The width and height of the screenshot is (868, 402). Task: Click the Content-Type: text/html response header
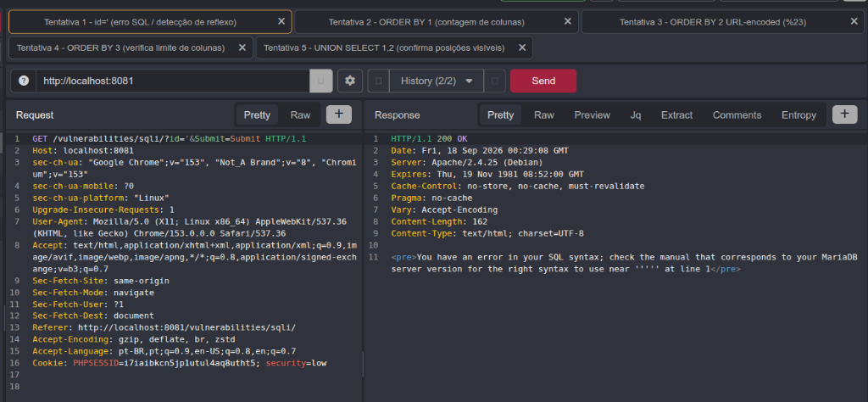tap(487, 234)
